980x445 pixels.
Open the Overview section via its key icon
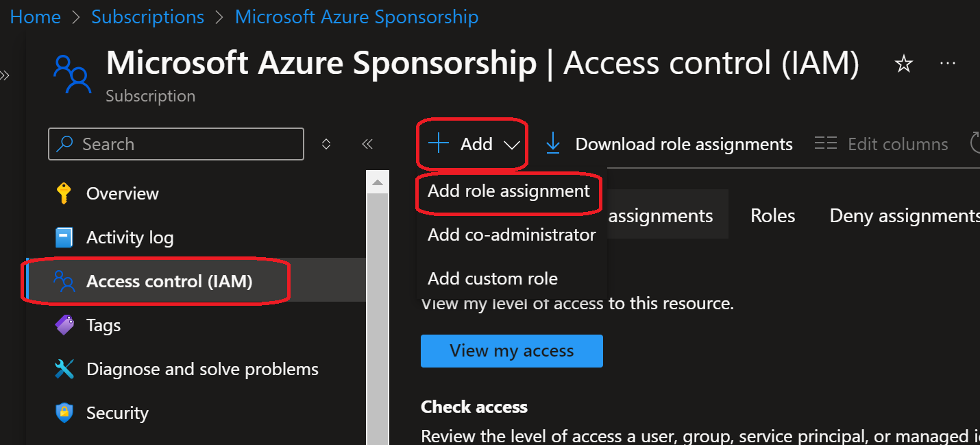point(64,193)
